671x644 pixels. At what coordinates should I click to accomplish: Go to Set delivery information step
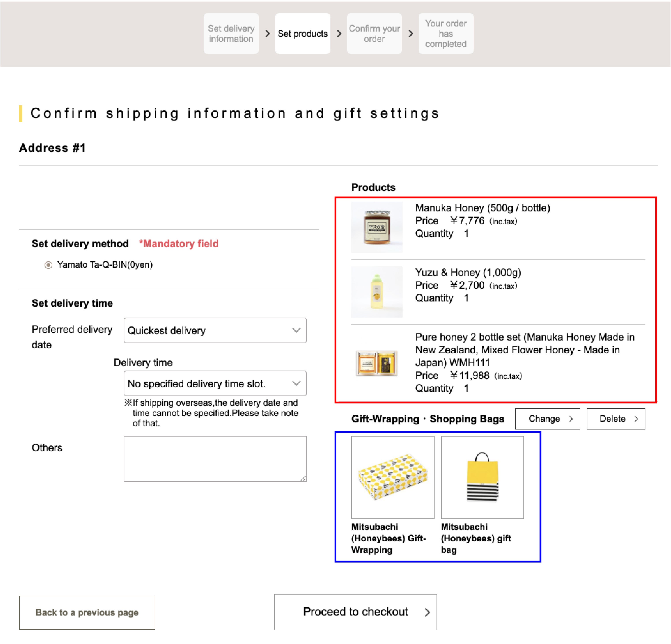pyautogui.click(x=231, y=34)
